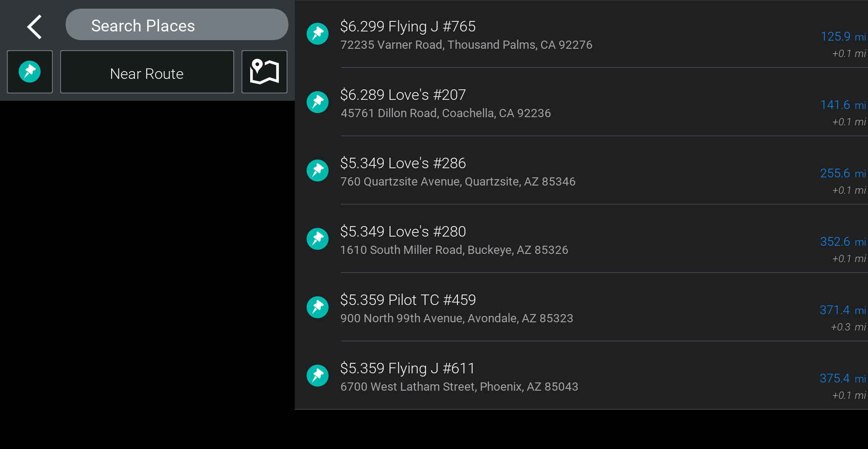Screen dimensions: 868x449
Task: Open the Love's #207 Coachella listing
Action: [x=403, y=95]
